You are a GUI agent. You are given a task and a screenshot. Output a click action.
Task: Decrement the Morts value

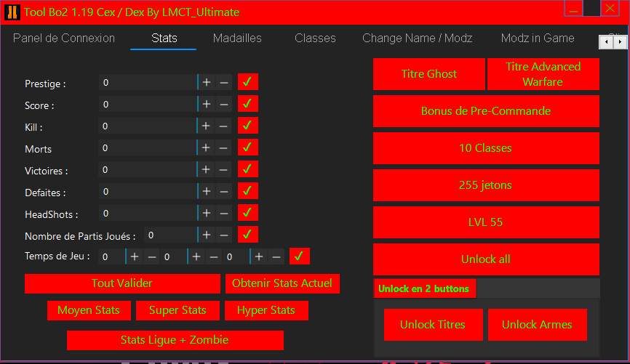click(x=223, y=147)
